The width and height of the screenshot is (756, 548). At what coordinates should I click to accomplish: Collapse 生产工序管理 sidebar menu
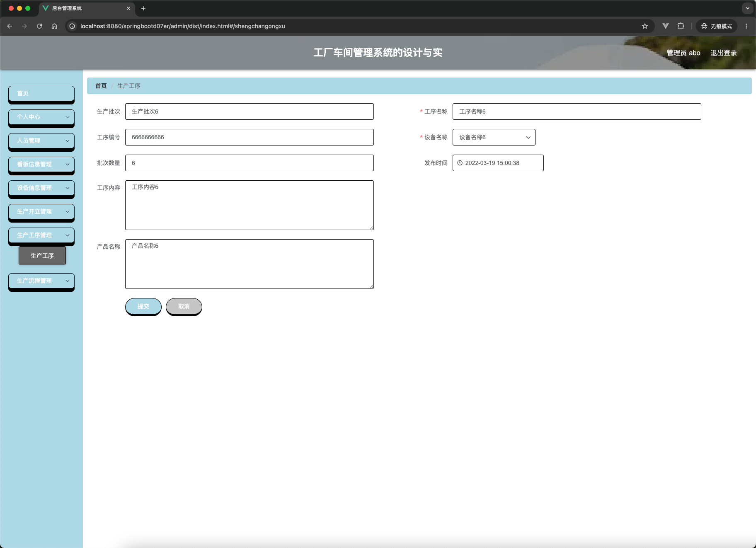[41, 235]
